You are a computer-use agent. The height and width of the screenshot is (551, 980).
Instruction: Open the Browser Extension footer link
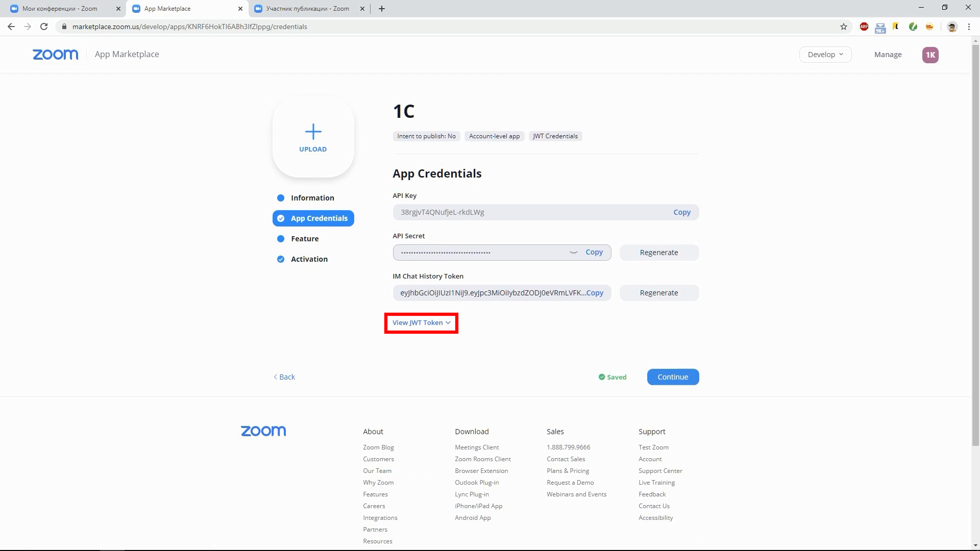(481, 471)
